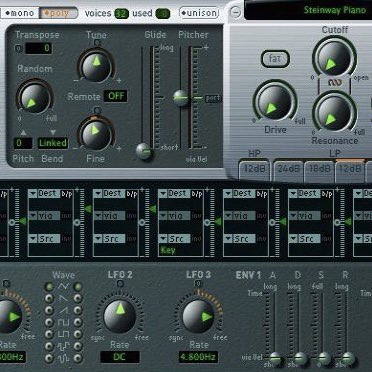Screen dimensions: 372x372
Task: Switch keyboard mode to poly
Action: pyautogui.click(x=59, y=13)
